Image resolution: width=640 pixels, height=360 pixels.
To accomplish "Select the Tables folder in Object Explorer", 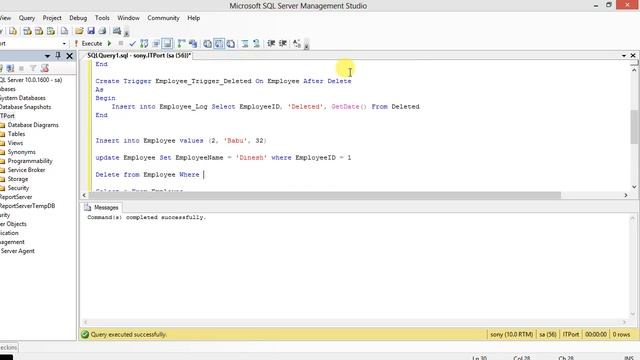I will click(16, 134).
